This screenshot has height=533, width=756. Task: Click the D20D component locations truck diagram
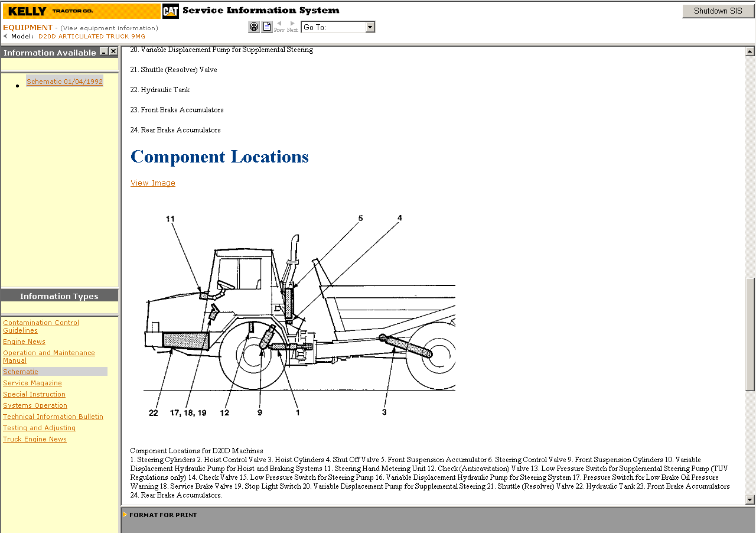(299, 316)
